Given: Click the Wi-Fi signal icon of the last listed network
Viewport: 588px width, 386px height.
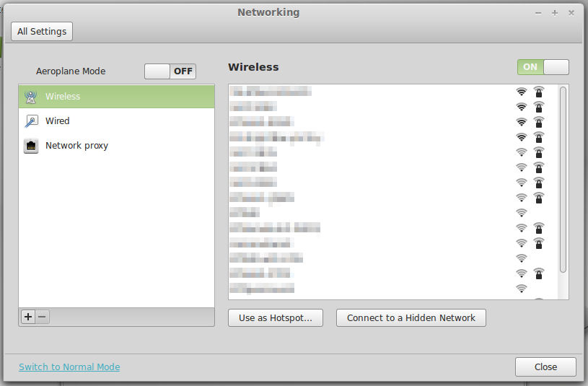Looking at the screenshot, I should pyautogui.click(x=521, y=289).
